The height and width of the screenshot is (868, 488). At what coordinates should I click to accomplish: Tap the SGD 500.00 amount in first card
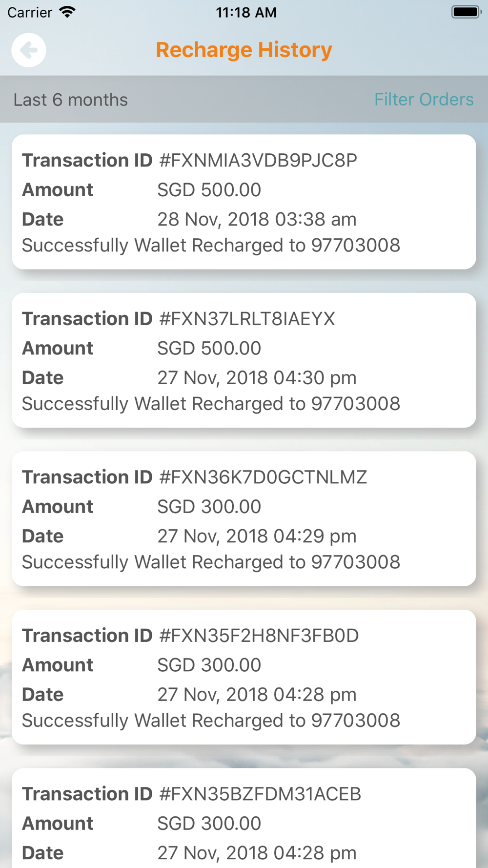point(209,190)
